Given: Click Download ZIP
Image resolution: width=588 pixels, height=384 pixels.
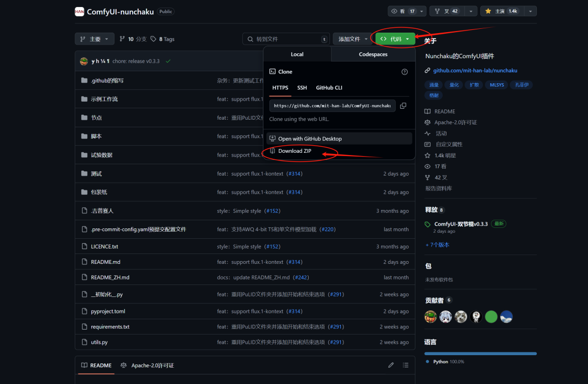Looking at the screenshot, I should tap(339, 151).
